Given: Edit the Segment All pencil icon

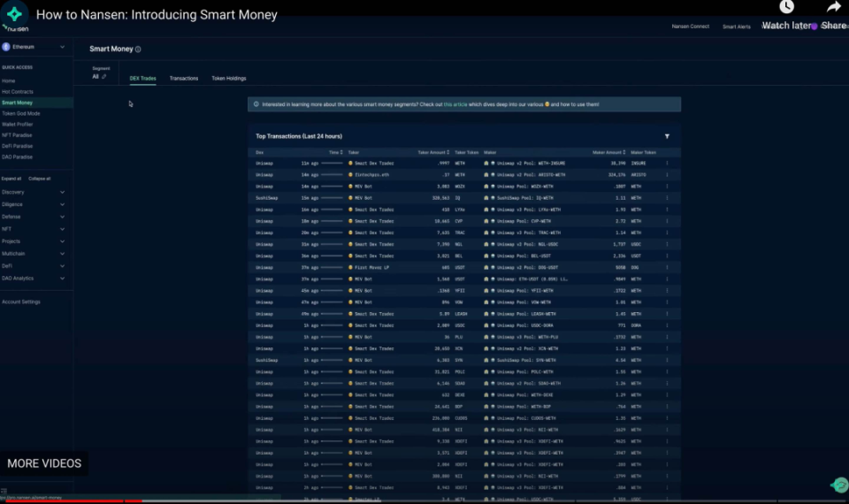Looking at the screenshot, I should 104,77.
